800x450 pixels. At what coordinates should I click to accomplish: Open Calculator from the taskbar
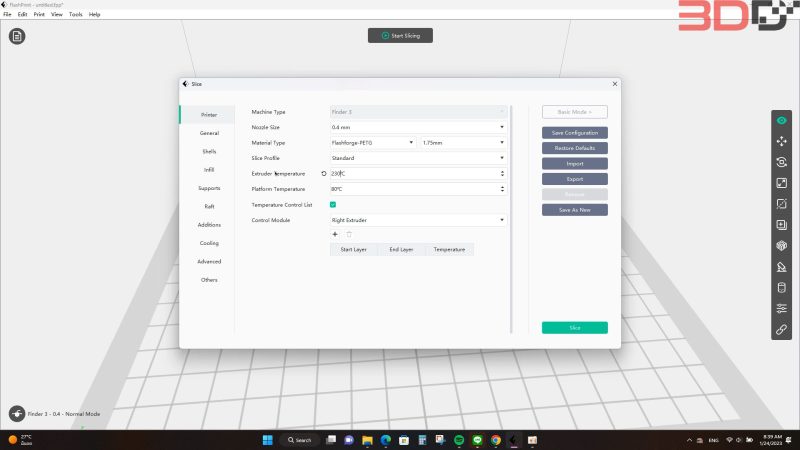click(422, 440)
